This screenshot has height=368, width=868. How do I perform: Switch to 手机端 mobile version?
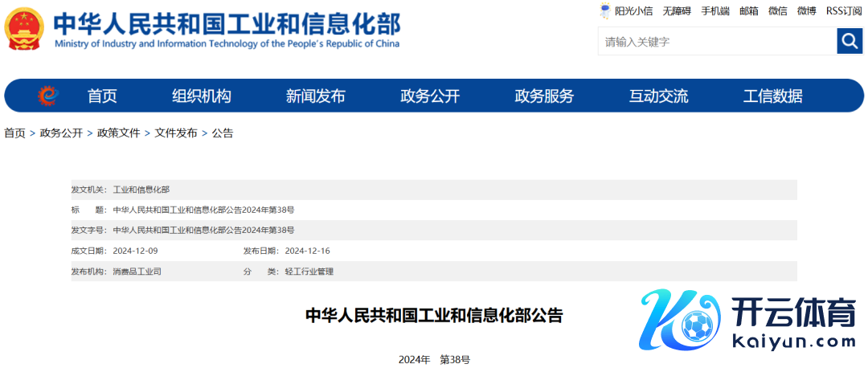click(x=715, y=11)
